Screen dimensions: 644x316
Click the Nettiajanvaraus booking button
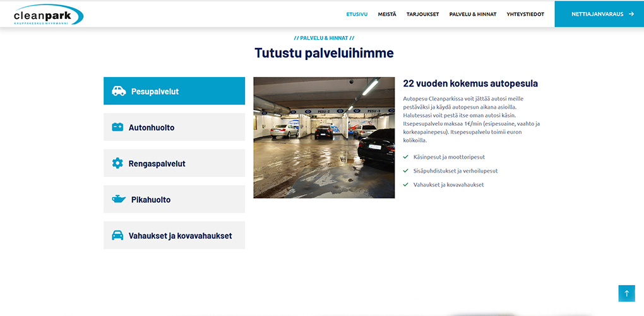[x=597, y=14]
